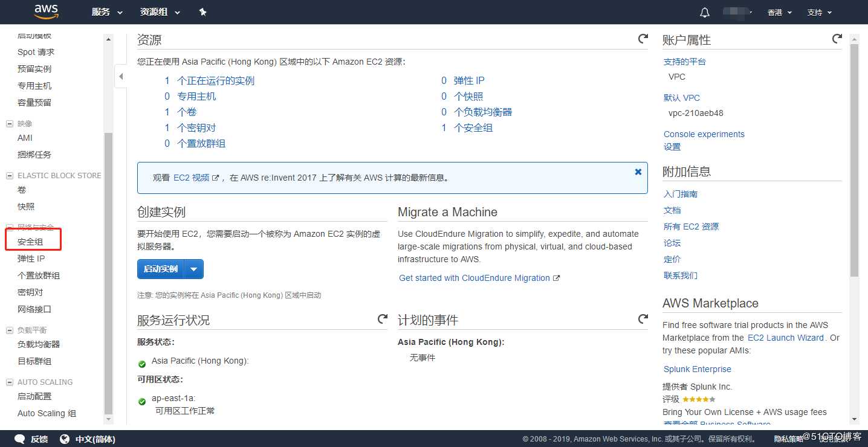Open 负载均衡器 in sidebar

[39, 344]
